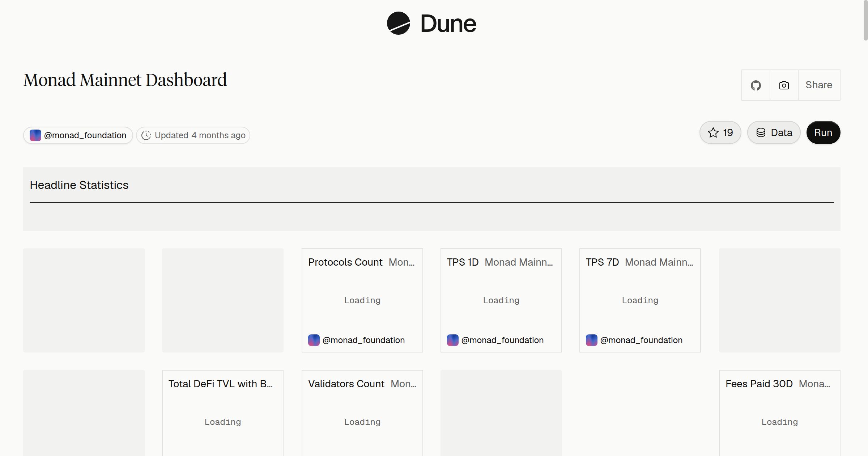
Task: Open Total DeFi TVL with B... card title
Action: tap(221, 384)
